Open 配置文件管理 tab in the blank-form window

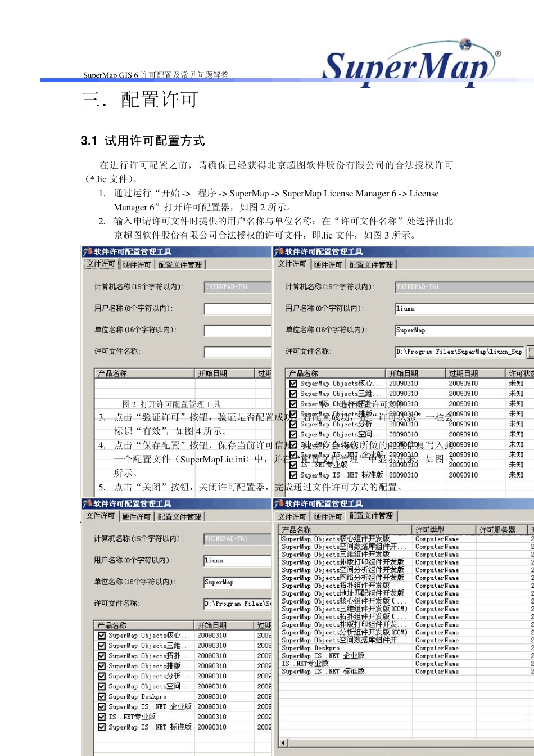180,264
